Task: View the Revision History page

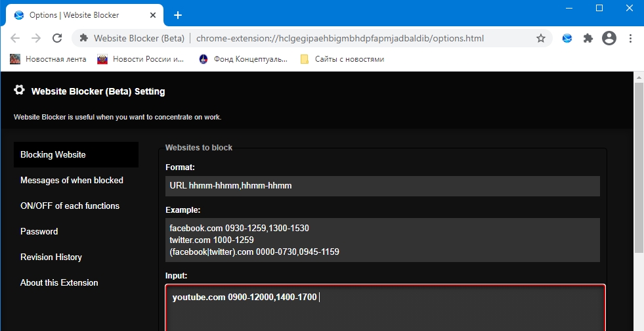Action: (x=51, y=257)
